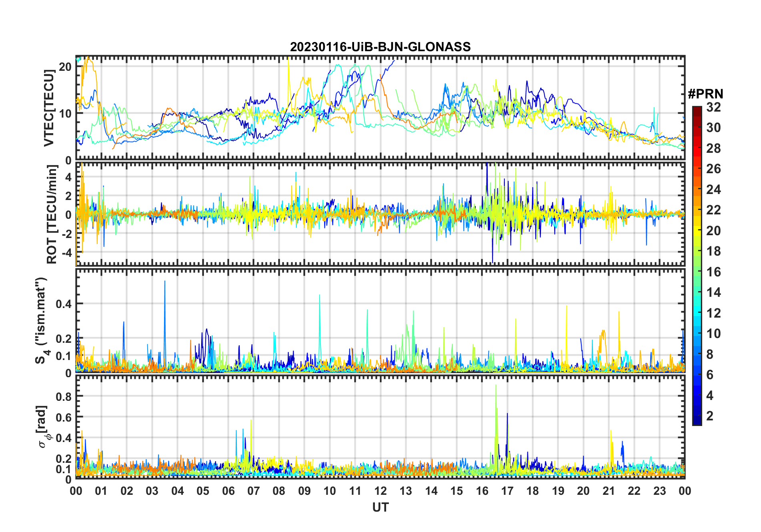Select the 0.6 tick on the σφ axis
Image resolution: width=761 pixels, height=532 pixels.
coord(64,417)
